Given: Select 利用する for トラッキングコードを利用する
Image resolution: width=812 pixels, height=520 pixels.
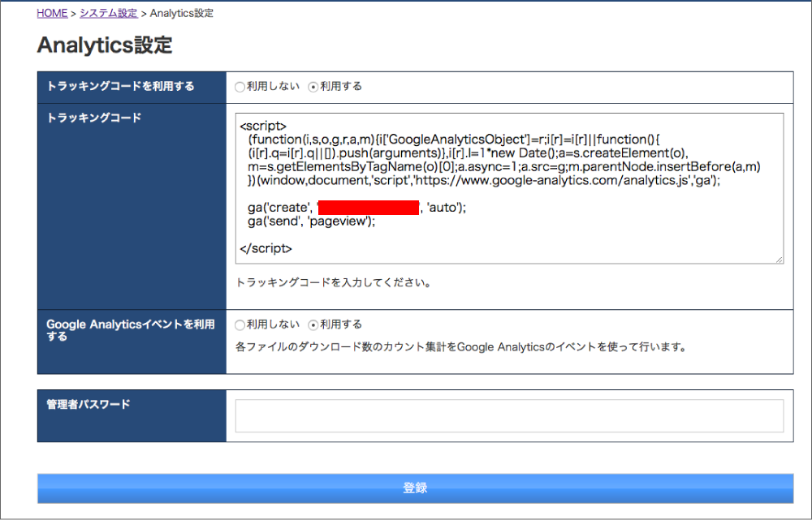Looking at the screenshot, I should click(313, 87).
